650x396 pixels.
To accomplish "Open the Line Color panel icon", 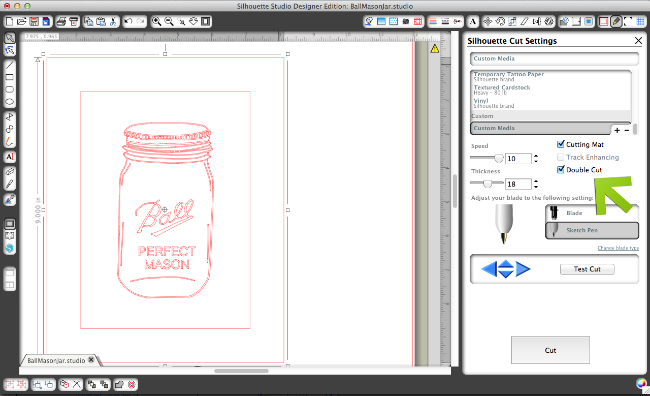I will (x=433, y=22).
